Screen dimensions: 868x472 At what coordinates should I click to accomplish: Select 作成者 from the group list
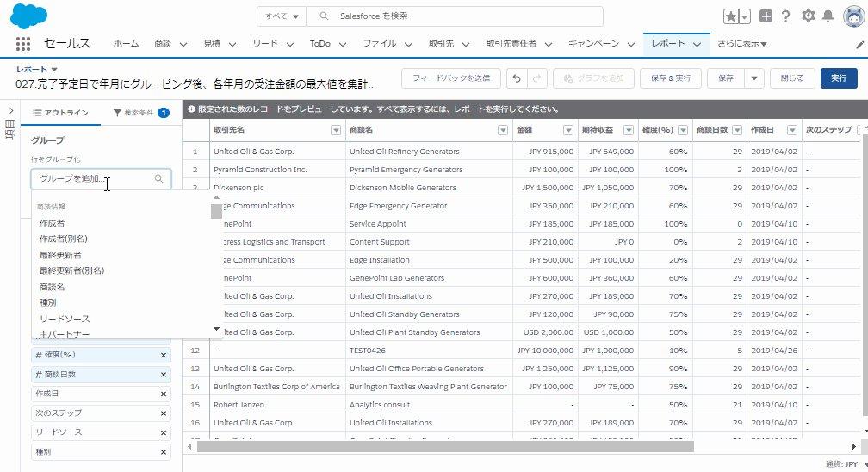[52, 223]
